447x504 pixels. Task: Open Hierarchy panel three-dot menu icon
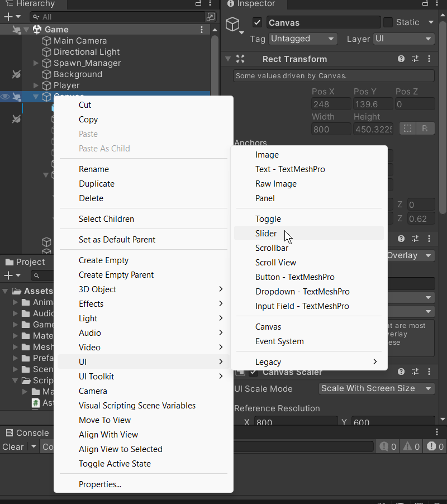pos(210,4)
